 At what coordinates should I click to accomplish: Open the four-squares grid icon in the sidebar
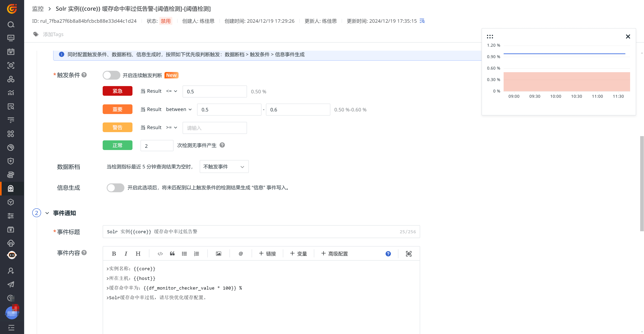coord(11,134)
